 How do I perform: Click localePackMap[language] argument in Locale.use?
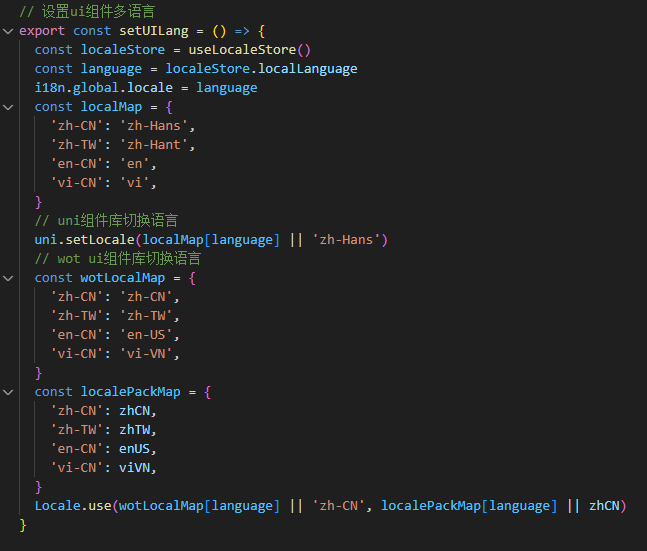[469, 506]
